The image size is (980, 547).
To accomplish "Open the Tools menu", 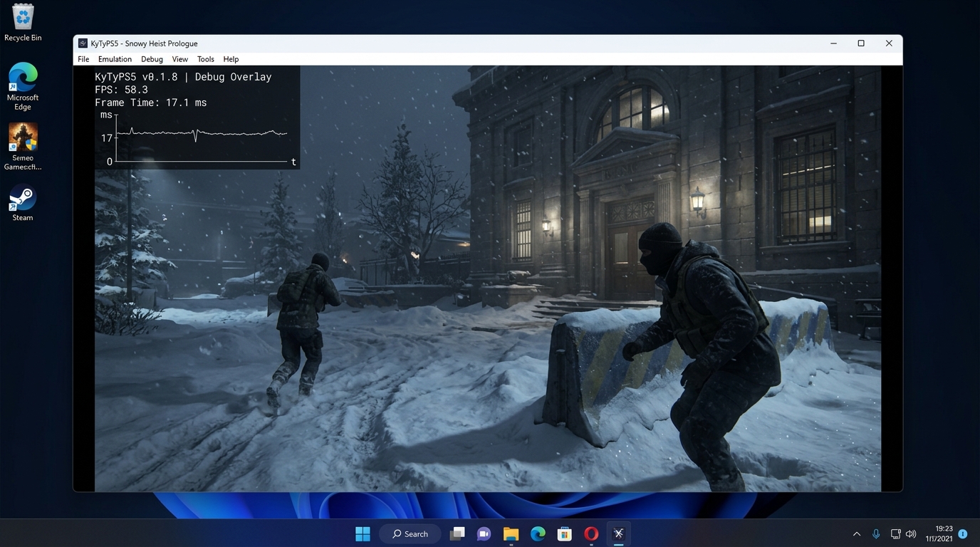I will point(206,59).
